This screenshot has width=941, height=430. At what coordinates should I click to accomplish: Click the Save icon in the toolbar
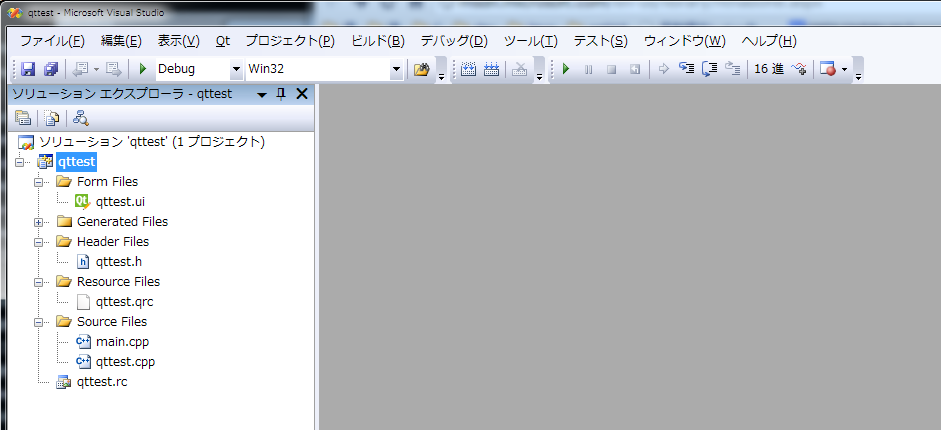coord(28,69)
